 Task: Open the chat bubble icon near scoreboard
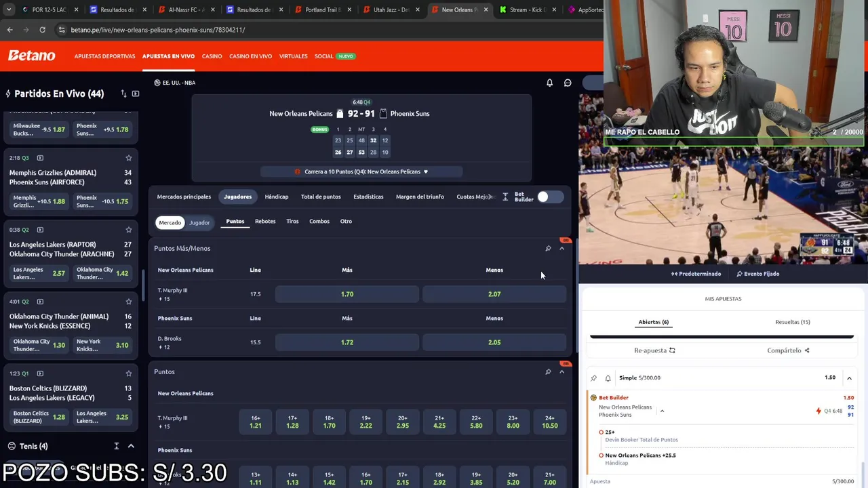(568, 83)
